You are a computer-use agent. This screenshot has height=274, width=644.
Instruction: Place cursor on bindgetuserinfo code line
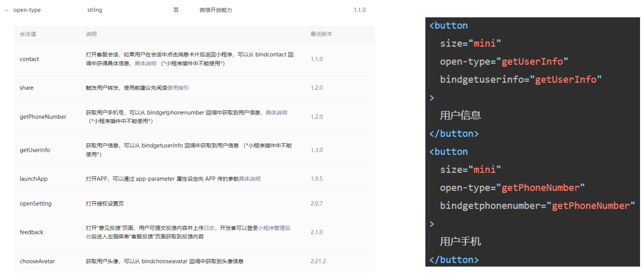coord(521,79)
